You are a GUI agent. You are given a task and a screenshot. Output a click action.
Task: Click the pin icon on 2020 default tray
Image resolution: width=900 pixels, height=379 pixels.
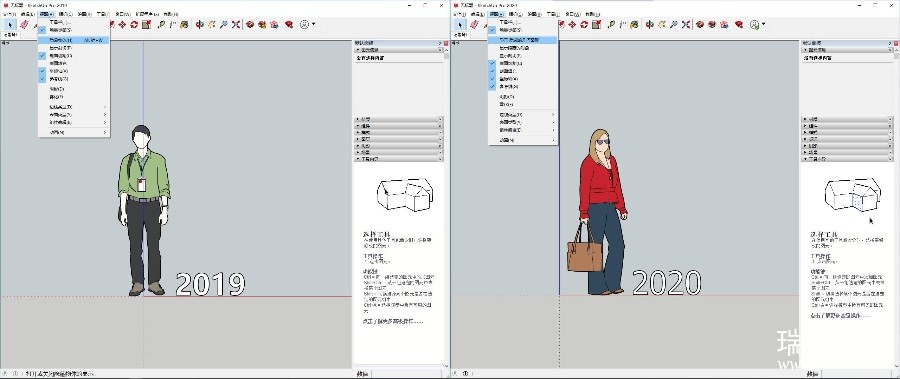[x=890, y=43]
